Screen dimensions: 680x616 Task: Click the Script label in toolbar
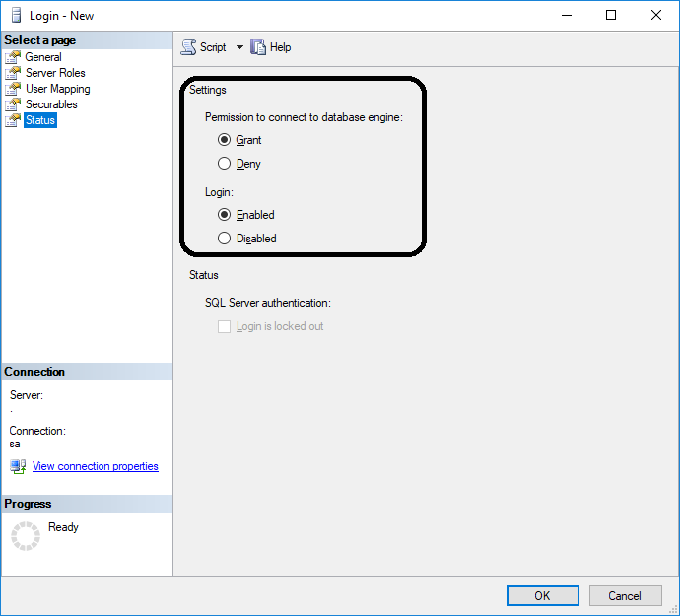(213, 47)
